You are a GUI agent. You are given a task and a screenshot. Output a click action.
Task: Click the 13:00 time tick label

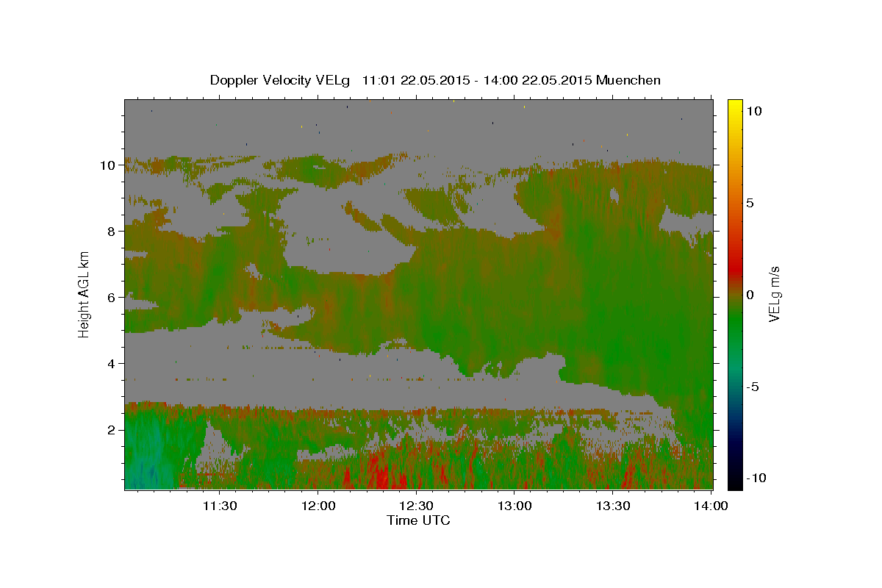(514, 506)
